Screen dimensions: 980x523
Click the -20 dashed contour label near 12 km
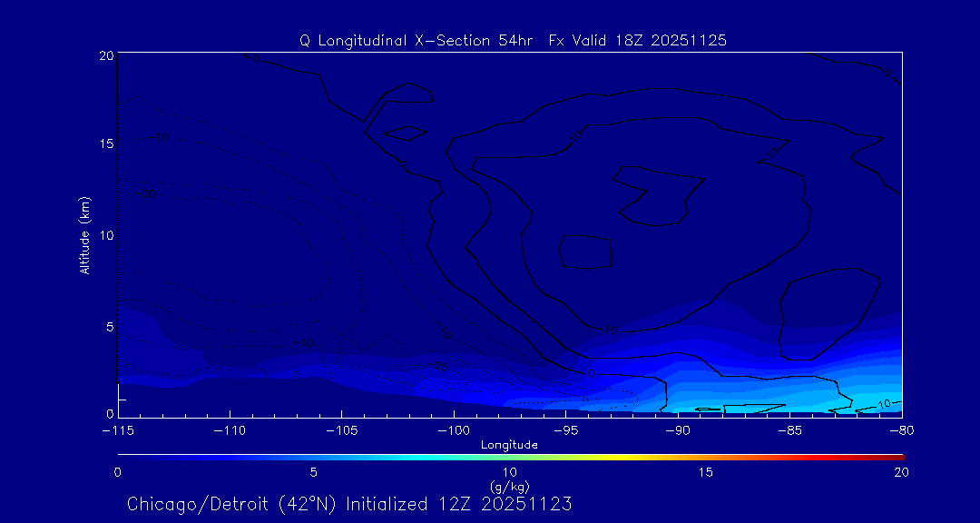click(144, 194)
